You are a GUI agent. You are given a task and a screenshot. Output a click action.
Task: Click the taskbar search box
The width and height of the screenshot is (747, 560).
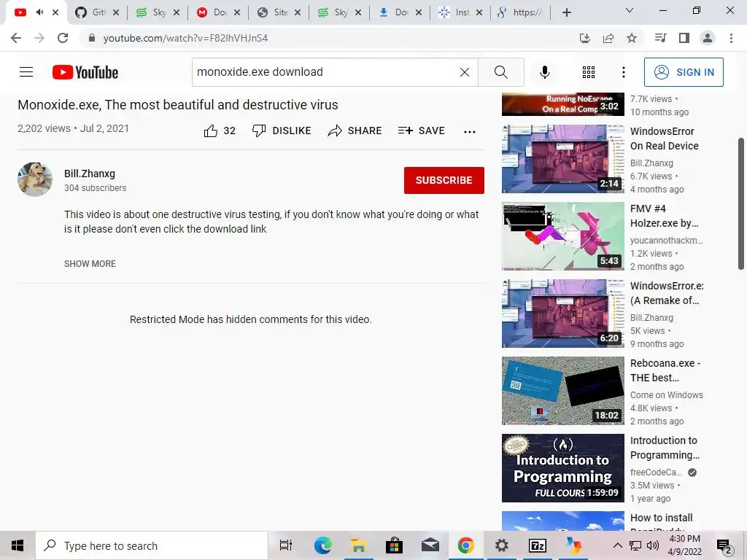click(x=152, y=545)
